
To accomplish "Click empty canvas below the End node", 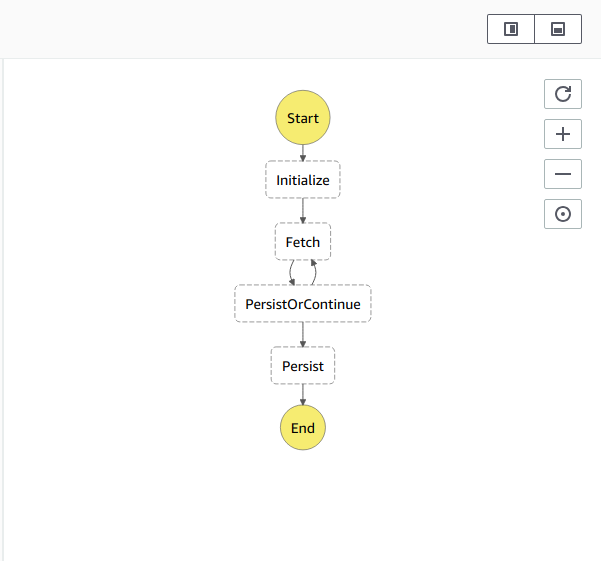I will point(303,500).
